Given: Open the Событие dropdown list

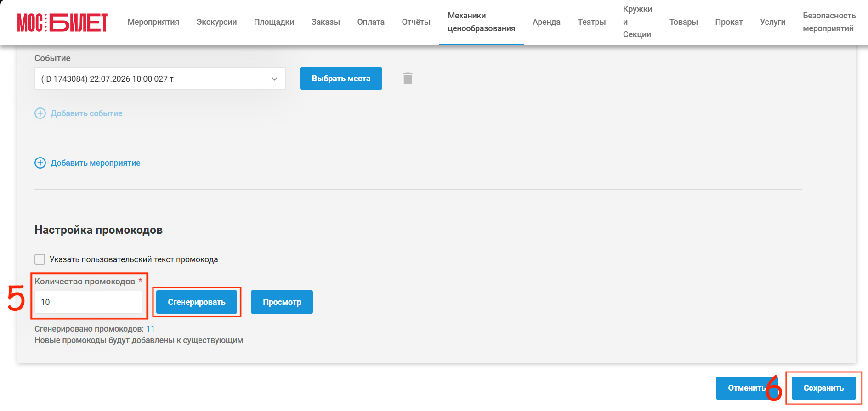Looking at the screenshot, I should click(x=160, y=79).
